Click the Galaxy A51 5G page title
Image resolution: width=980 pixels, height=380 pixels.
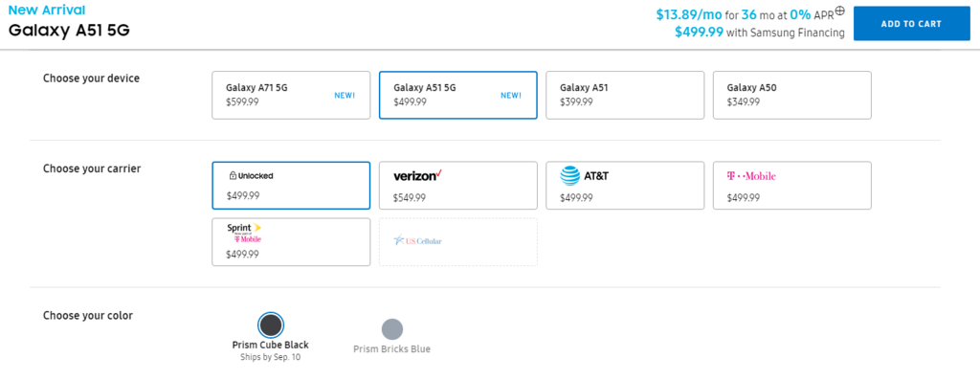coord(69,30)
